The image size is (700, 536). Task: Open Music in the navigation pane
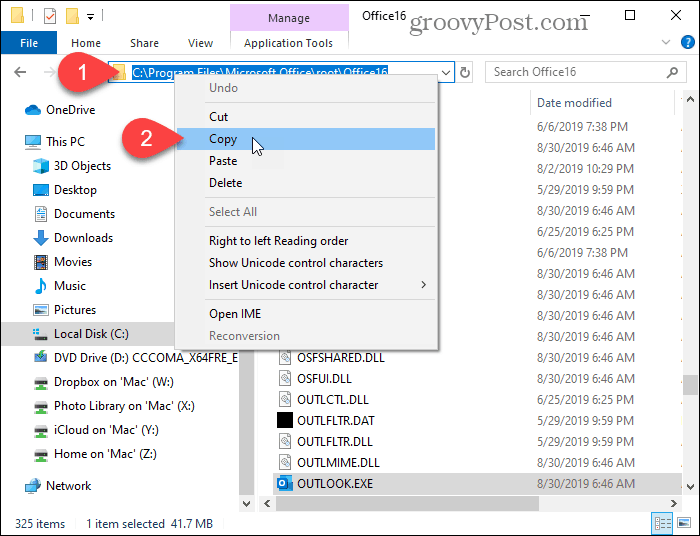click(70, 286)
